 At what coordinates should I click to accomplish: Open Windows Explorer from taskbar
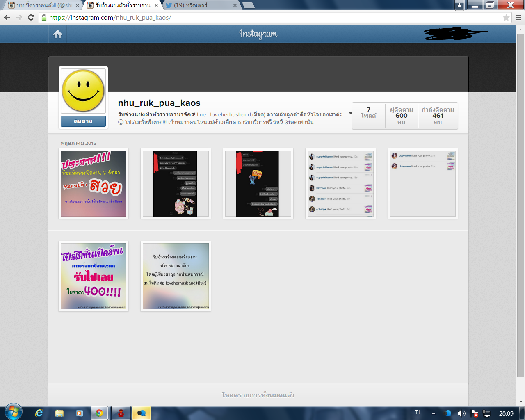(x=59, y=413)
